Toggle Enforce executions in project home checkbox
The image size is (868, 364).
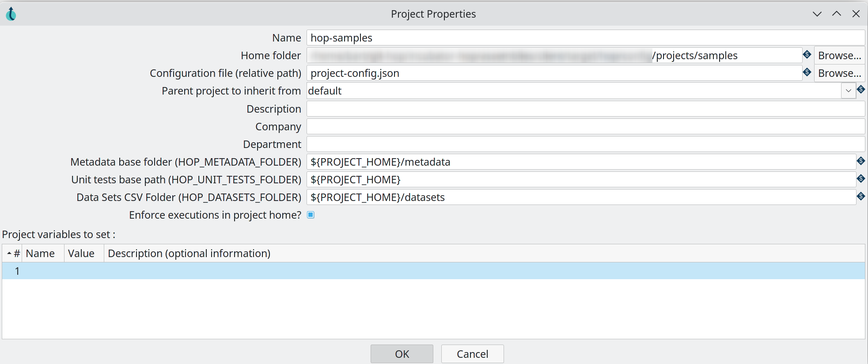[x=311, y=215]
